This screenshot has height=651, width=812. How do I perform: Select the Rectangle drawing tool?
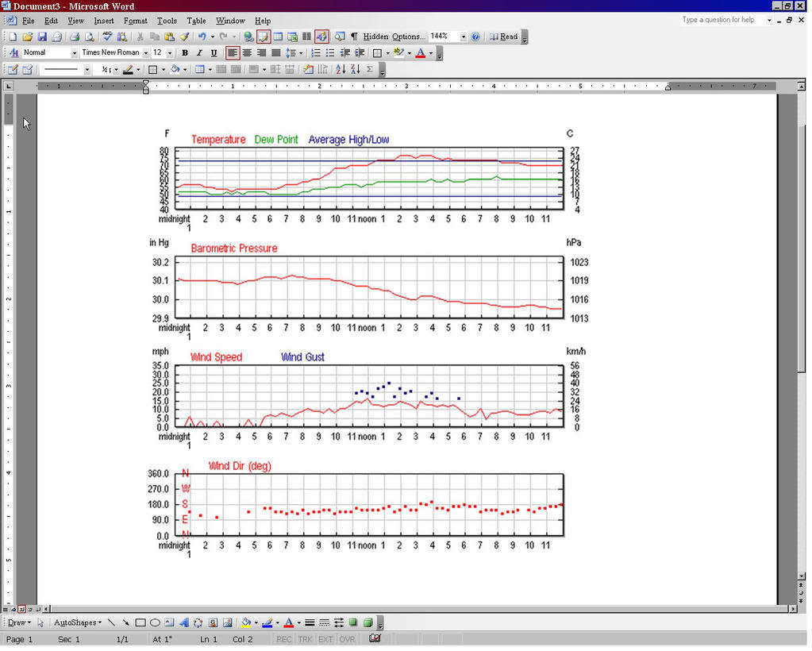(140, 623)
